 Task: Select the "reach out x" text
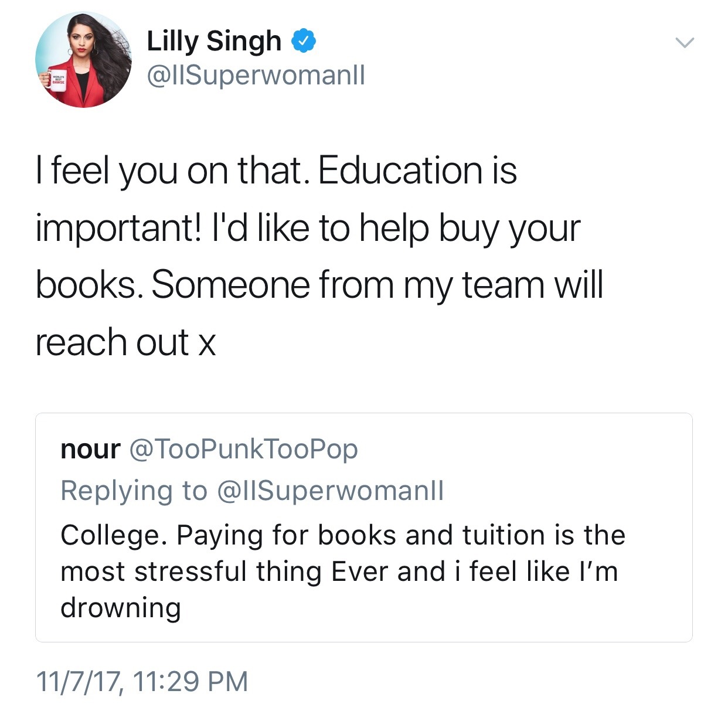pos(125,342)
